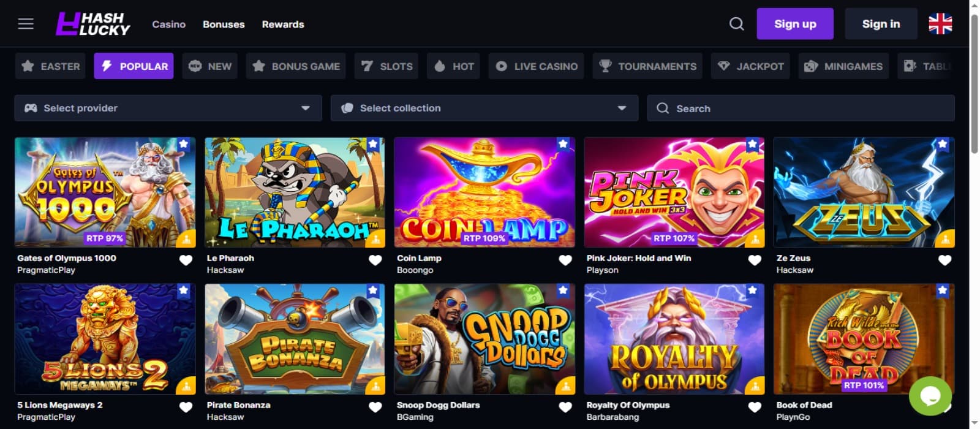Expand the Select collection dropdown
Screen dimensions: 980x429
coord(484,108)
